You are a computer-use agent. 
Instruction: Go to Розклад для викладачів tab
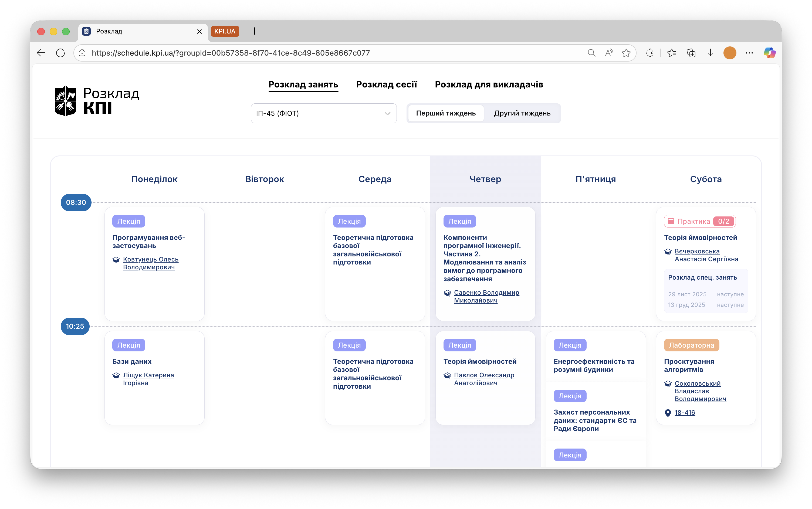pyautogui.click(x=489, y=84)
